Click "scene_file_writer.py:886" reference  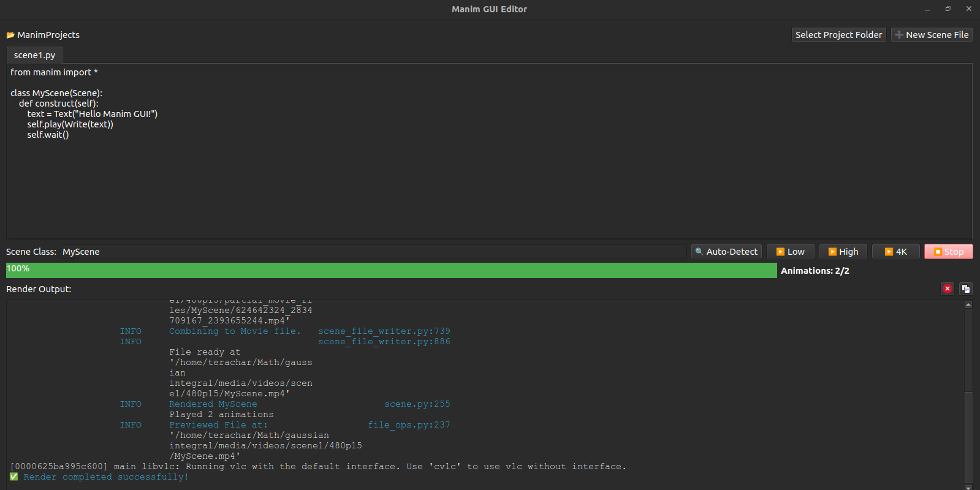(x=384, y=342)
